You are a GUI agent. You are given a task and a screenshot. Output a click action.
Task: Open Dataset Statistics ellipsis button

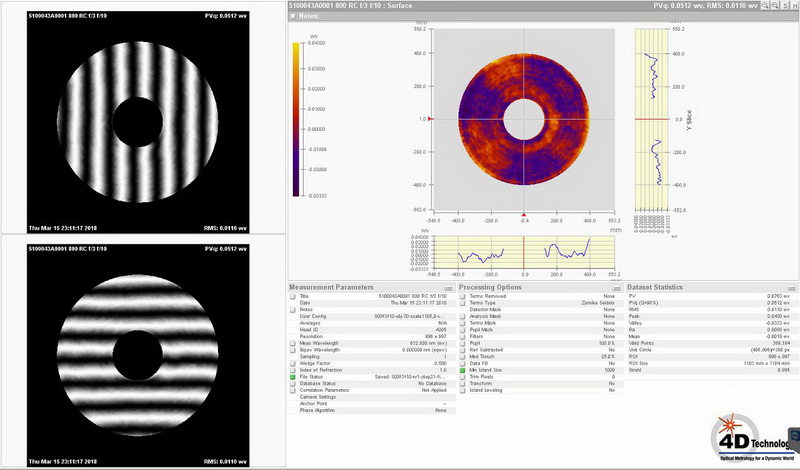click(793, 288)
